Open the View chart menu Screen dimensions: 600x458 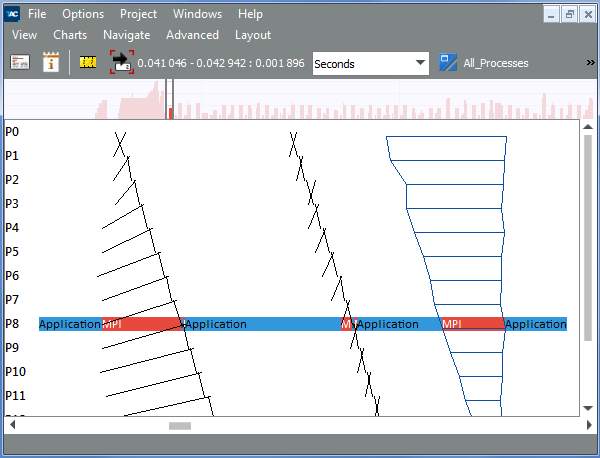[24, 35]
